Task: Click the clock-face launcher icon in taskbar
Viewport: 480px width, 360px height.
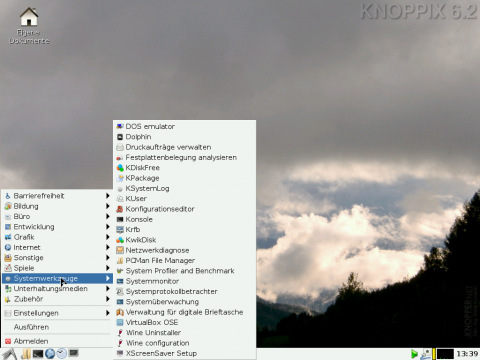Action: 61,353
